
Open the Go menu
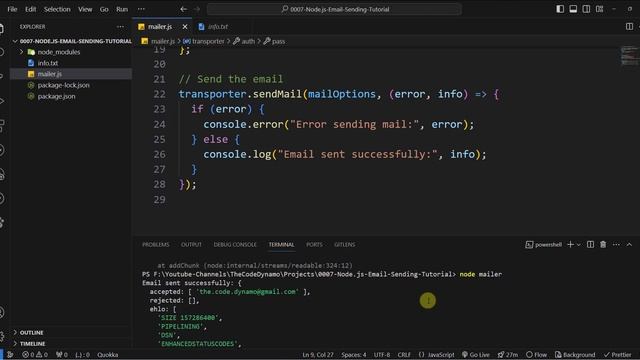[x=104, y=9]
